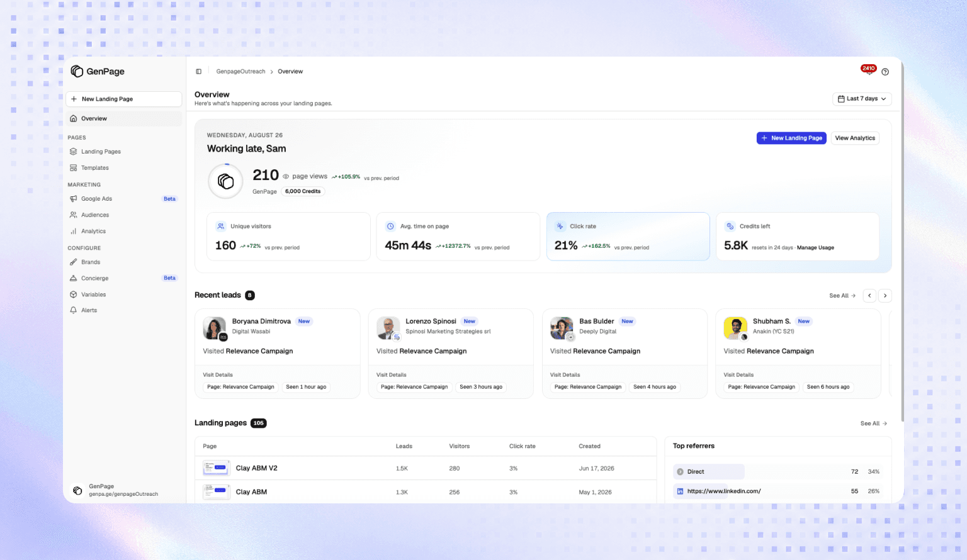Image resolution: width=967 pixels, height=560 pixels.
Task: Click the Credits left coins icon
Action: coord(730,226)
